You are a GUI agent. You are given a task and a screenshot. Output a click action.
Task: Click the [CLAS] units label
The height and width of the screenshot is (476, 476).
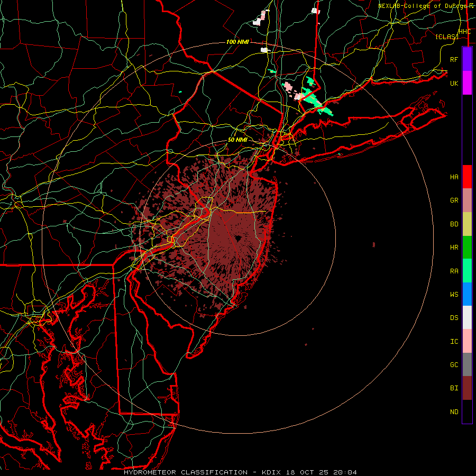(x=447, y=36)
